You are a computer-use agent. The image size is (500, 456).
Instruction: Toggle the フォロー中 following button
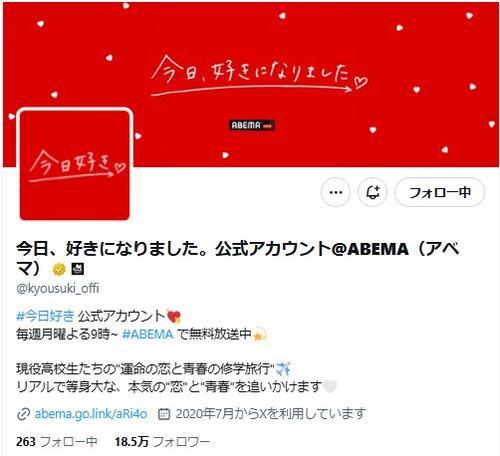439,192
